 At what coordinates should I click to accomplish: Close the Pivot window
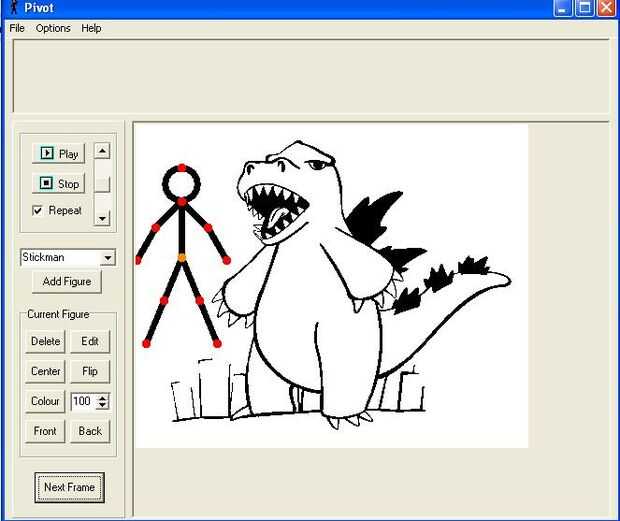coord(606,8)
